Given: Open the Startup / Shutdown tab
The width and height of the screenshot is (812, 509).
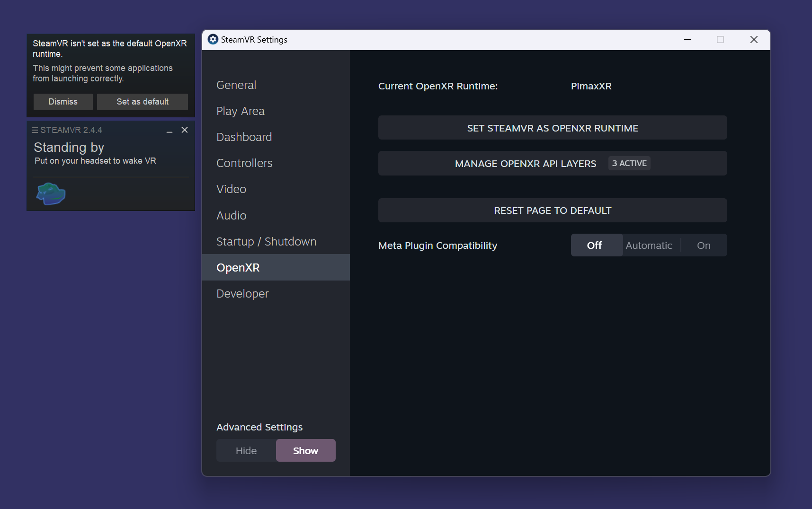Looking at the screenshot, I should point(276,241).
